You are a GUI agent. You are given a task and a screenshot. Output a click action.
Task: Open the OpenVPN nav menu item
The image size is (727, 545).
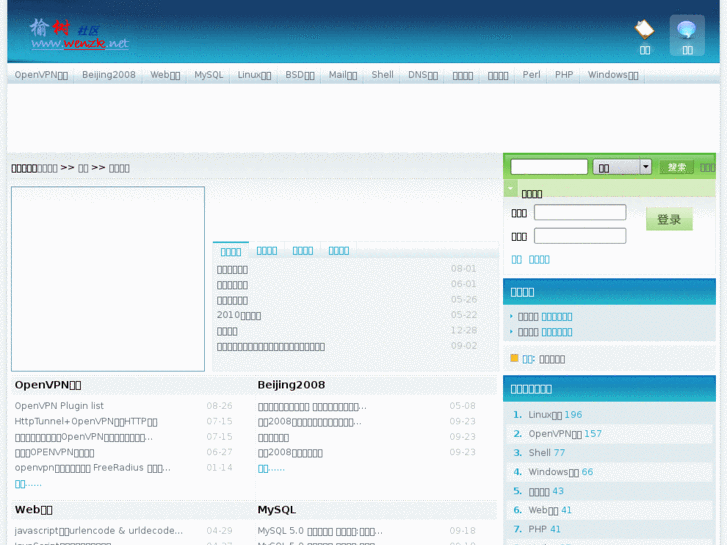[x=41, y=75]
